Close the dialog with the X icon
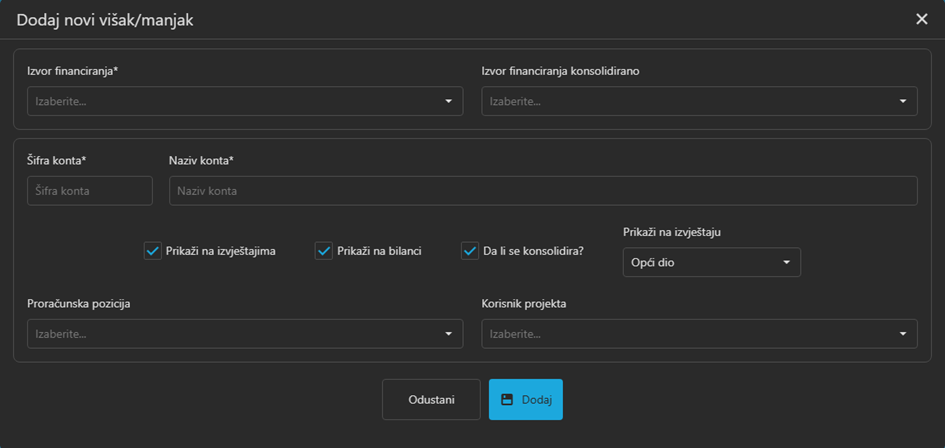Viewport: 945px width, 448px height. tap(921, 19)
